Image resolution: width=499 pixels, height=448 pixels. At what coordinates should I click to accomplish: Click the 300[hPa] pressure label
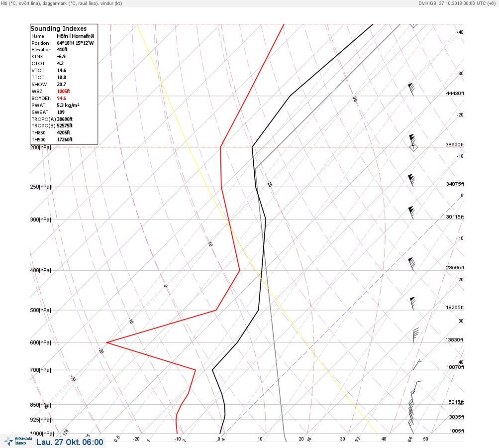click(40, 220)
